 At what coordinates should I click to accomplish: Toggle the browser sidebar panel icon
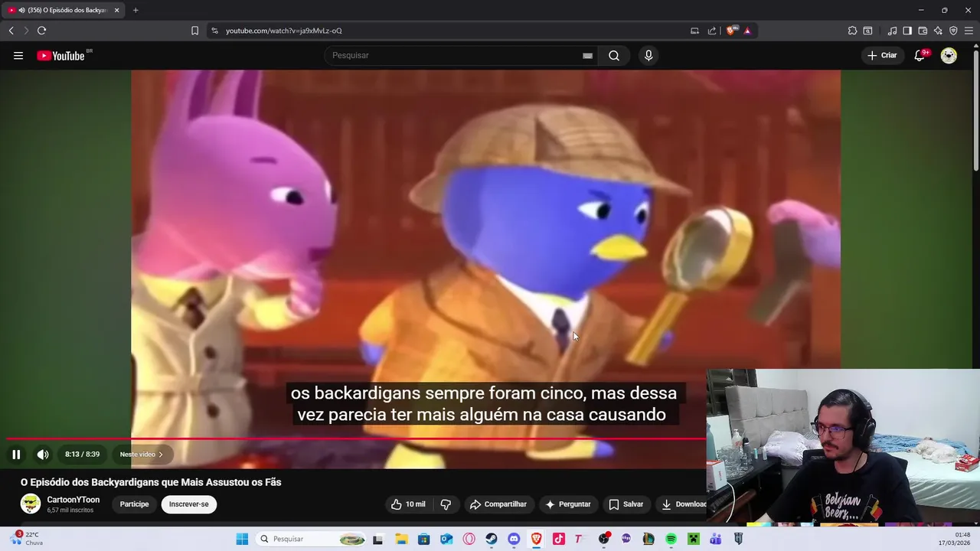907,31
